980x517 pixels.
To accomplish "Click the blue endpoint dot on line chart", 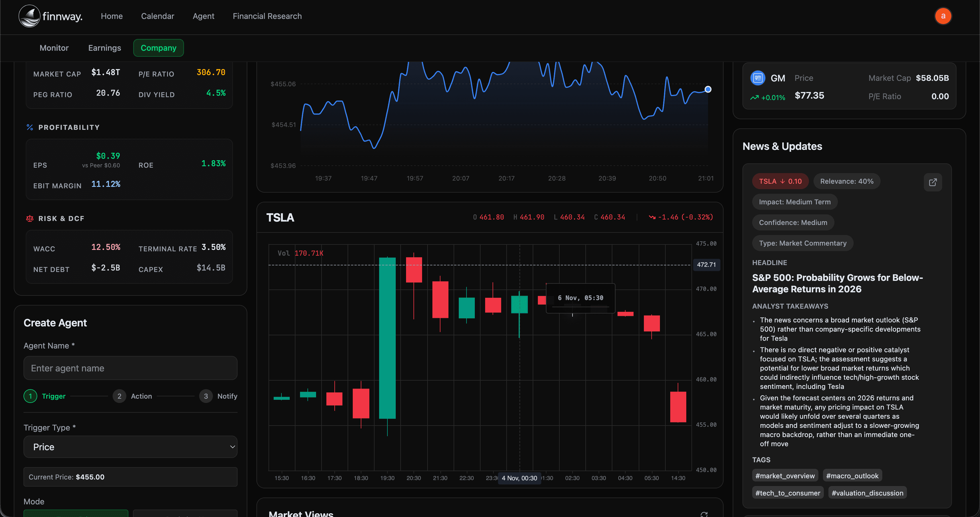I will [707, 89].
